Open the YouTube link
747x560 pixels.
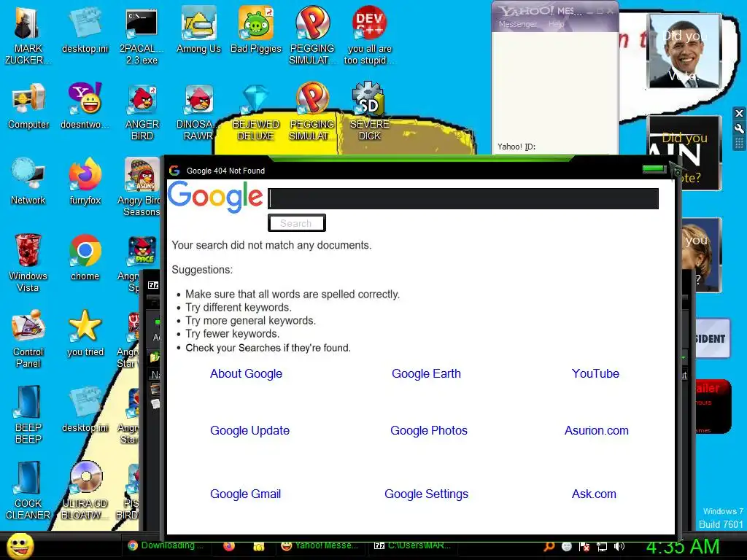tap(595, 374)
